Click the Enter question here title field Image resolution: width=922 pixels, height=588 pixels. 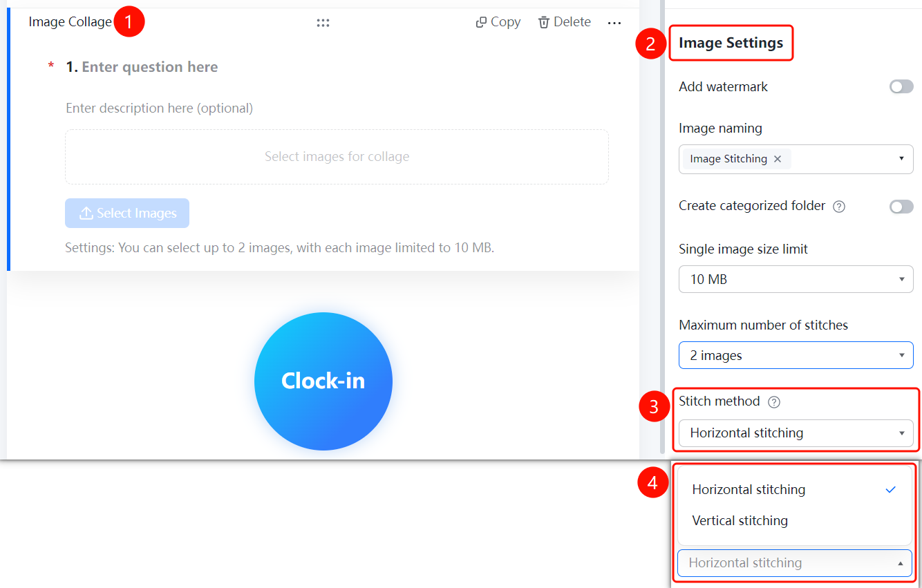tap(150, 67)
